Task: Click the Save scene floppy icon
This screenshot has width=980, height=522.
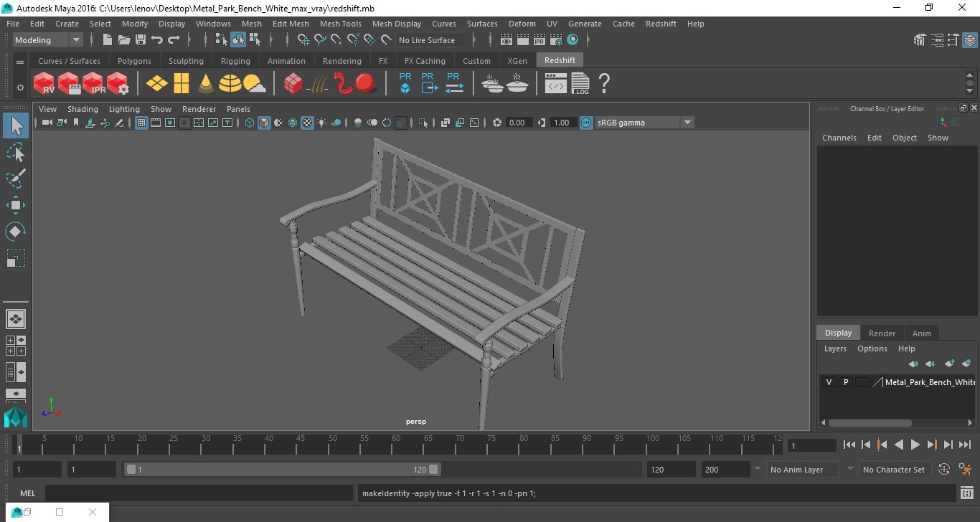Action: click(x=141, y=40)
